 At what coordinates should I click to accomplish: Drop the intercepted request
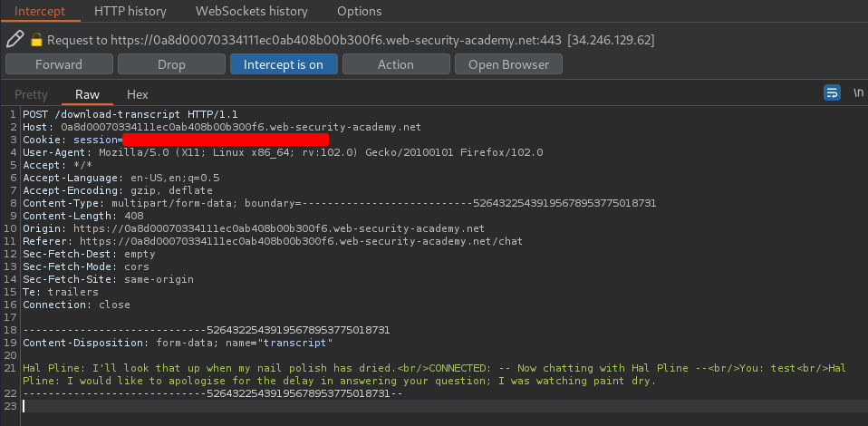click(171, 64)
